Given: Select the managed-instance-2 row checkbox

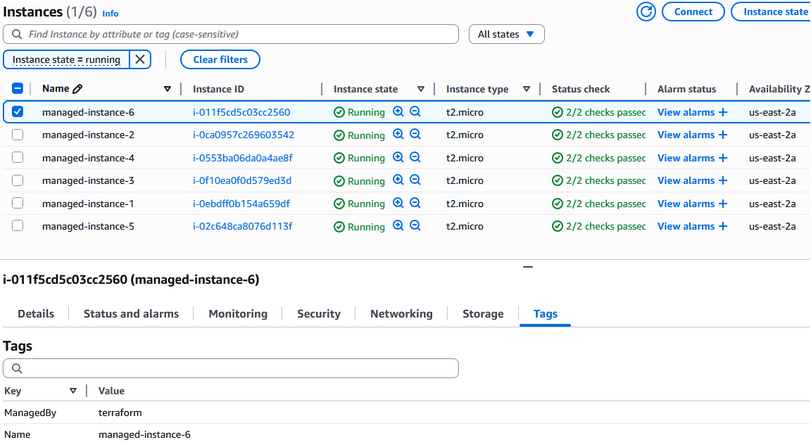Looking at the screenshot, I should tap(17, 135).
